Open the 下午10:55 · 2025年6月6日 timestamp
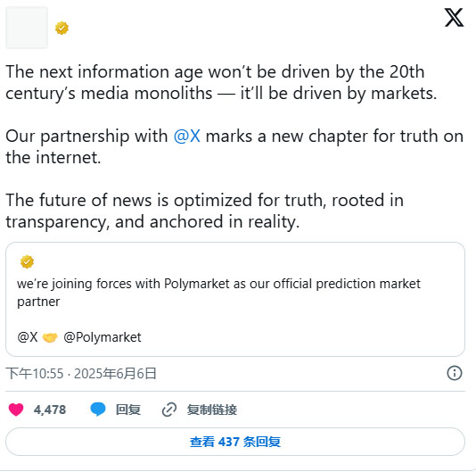This screenshot has width=476, height=472. coord(81,373)
